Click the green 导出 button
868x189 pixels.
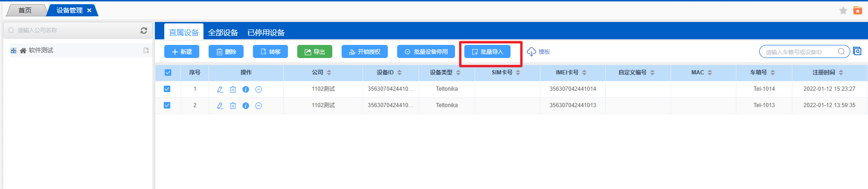(315, 51)
